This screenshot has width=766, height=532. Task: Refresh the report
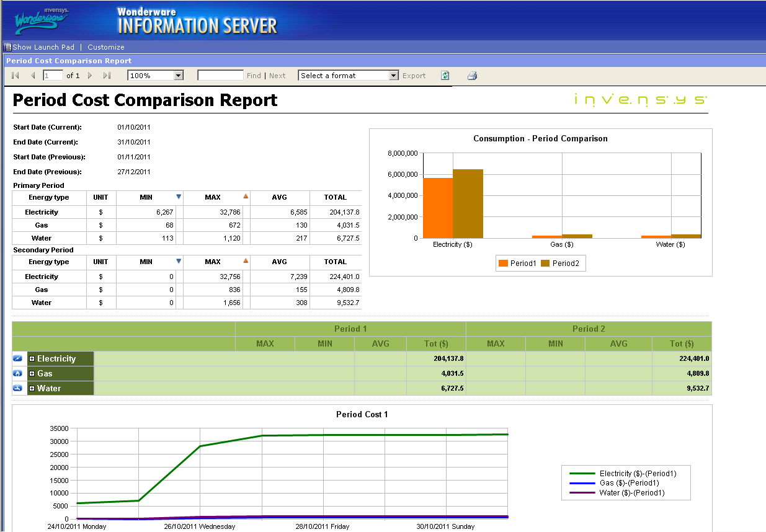tap(445, 75)
